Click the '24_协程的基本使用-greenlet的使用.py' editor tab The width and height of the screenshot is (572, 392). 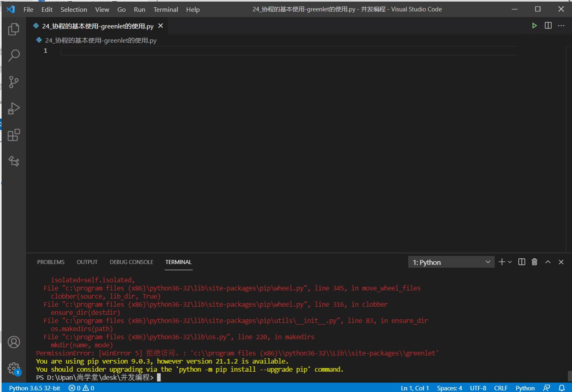[98, 26]
